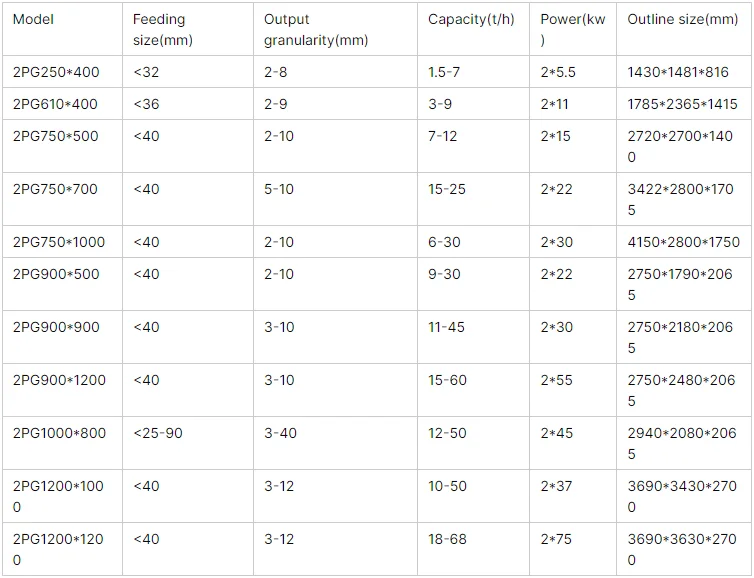The height and width of the screenshot is (578, 754).
Task: Select the 2PG610*400 model cell
Action: [x=55, y=104]
